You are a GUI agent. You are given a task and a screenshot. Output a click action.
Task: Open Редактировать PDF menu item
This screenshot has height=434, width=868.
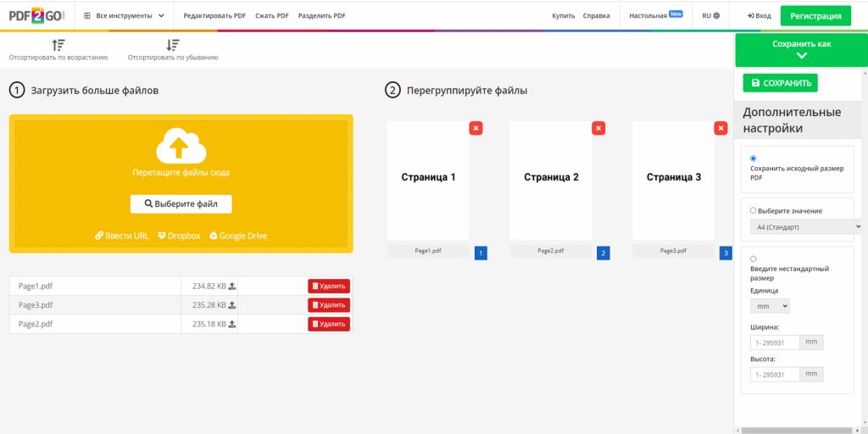pos(214,16)
